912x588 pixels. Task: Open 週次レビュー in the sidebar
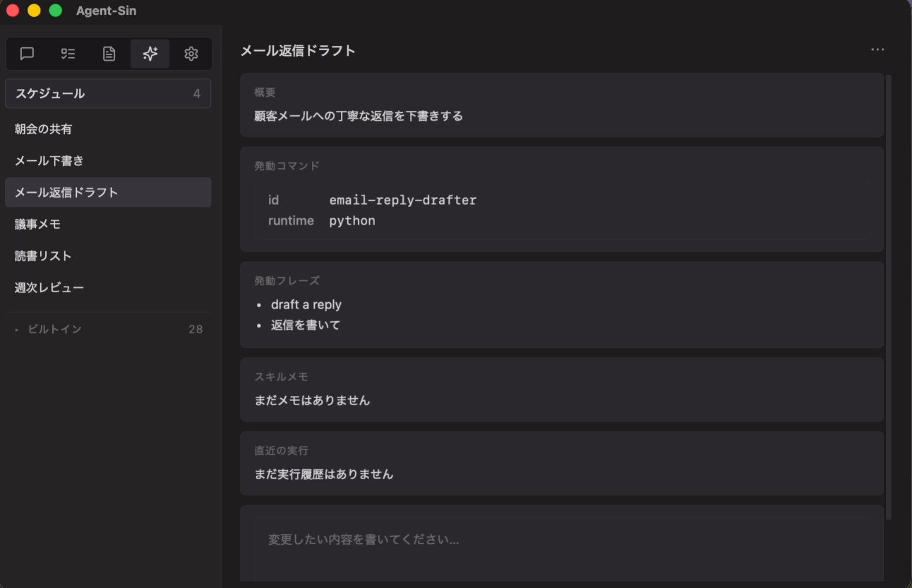(108, 288)
